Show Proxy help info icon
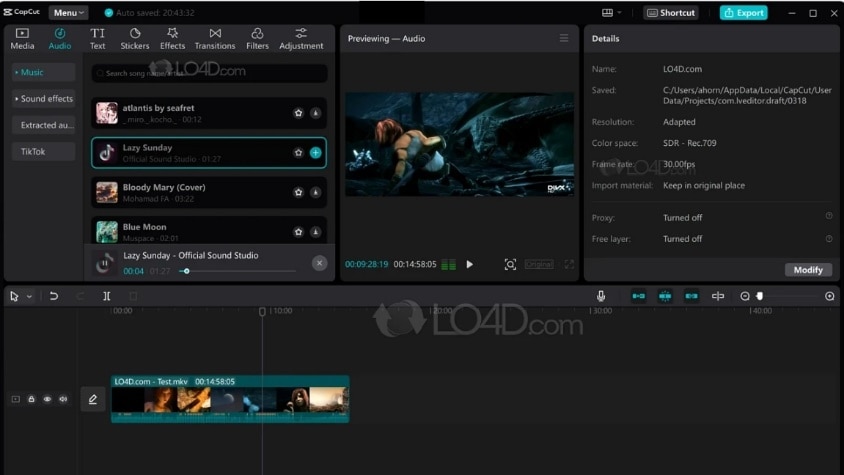 (x=829, y=216)
